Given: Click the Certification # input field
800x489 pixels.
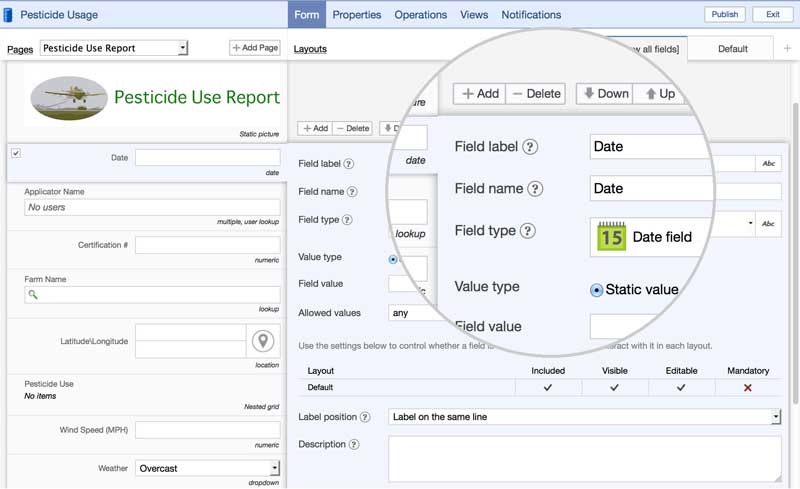Looking at the screenshot, I should pyautogui.click(x=208, y=245).
